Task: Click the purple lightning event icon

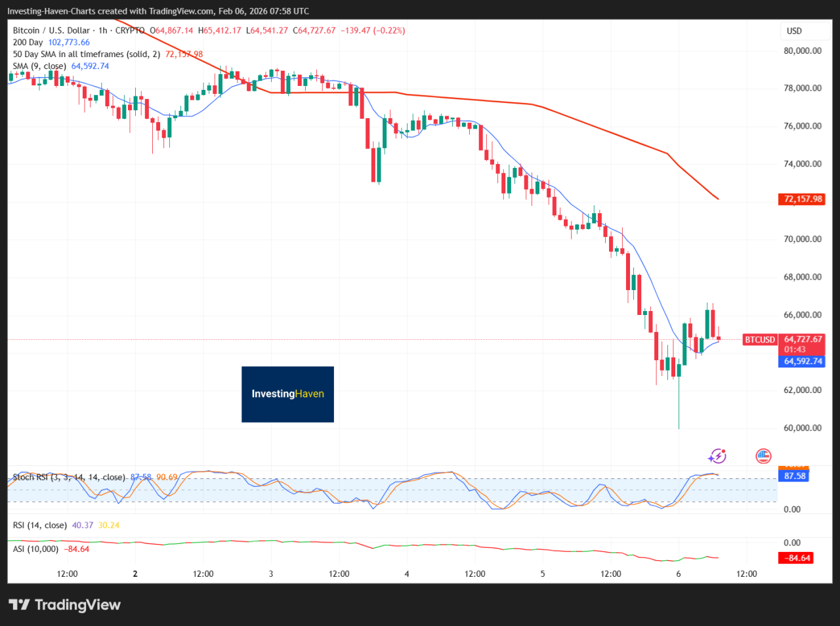Action: tap(717, 456)
